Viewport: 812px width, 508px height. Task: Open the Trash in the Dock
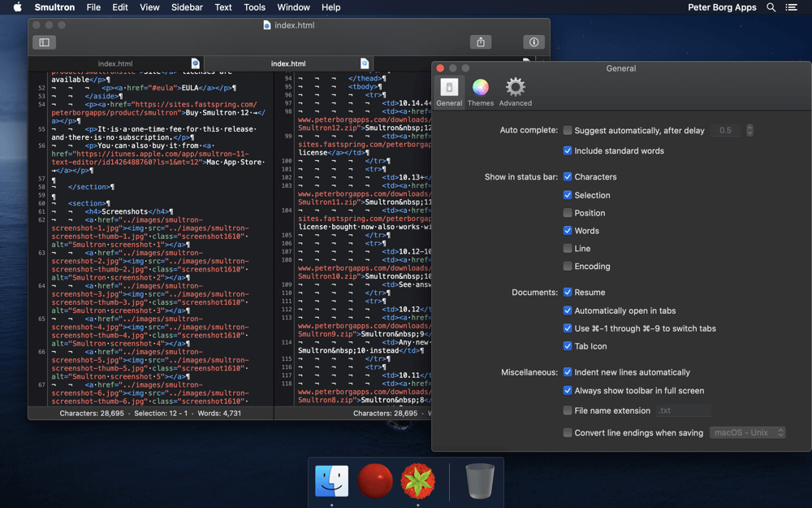click(x=480, y=480)
